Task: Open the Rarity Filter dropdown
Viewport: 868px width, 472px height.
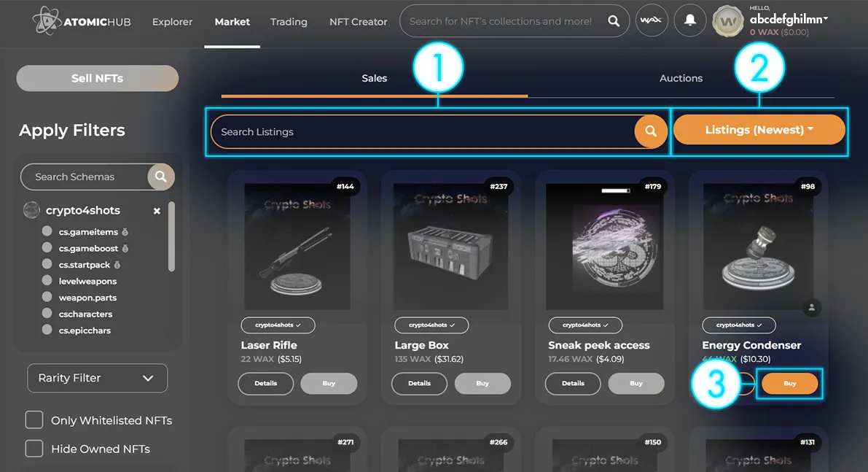Action: coord(98,378)
